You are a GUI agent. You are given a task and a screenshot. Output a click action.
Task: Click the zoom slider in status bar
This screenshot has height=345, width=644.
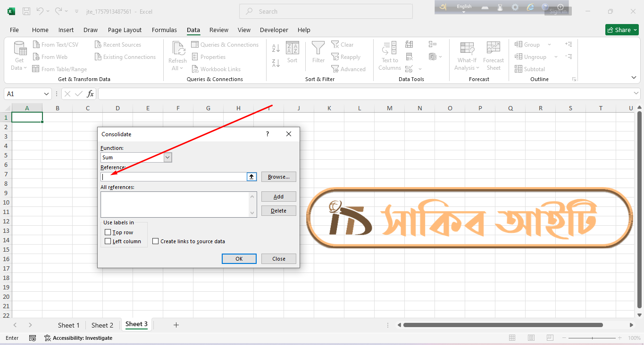click(592, 338)
